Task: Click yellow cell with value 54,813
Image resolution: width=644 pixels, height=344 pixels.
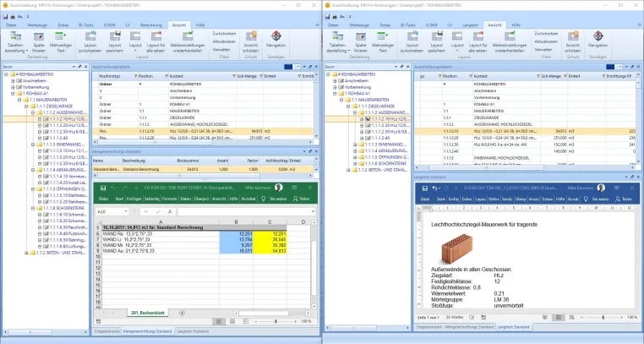Action: point(270,251)
